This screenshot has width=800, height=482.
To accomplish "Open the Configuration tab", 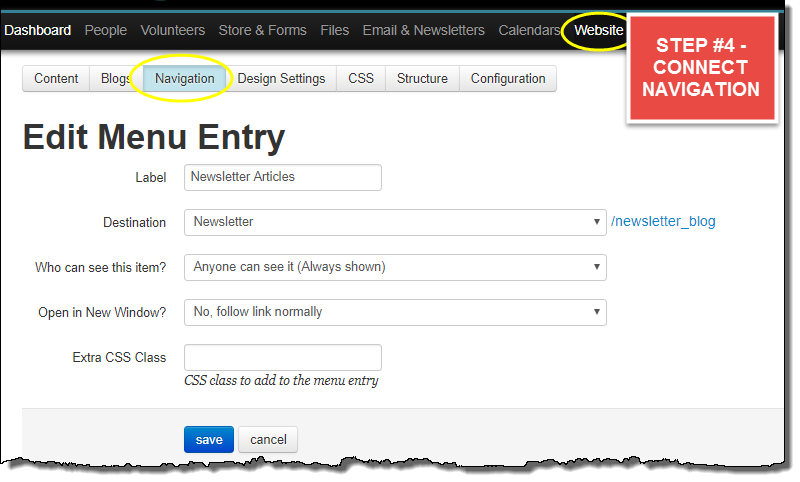I will click(508, 79).
